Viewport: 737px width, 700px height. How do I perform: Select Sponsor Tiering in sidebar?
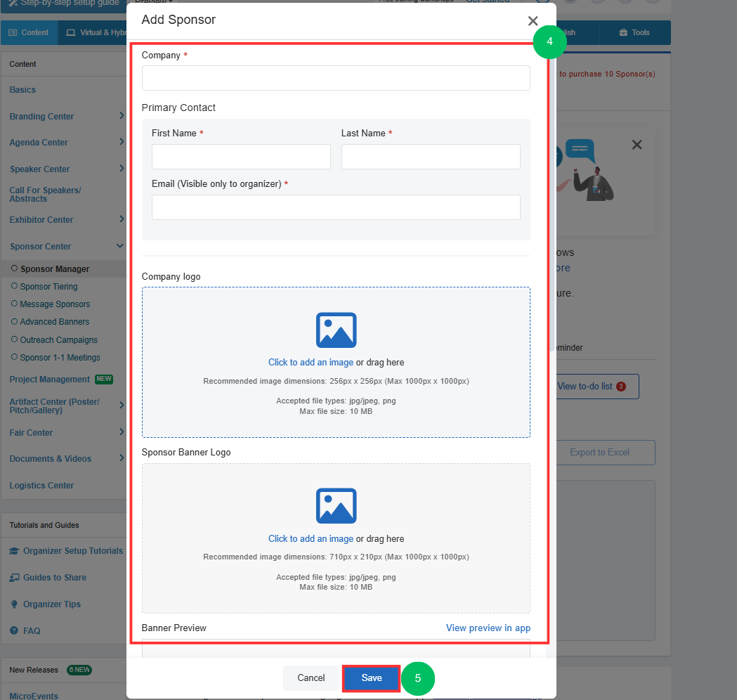49,287
